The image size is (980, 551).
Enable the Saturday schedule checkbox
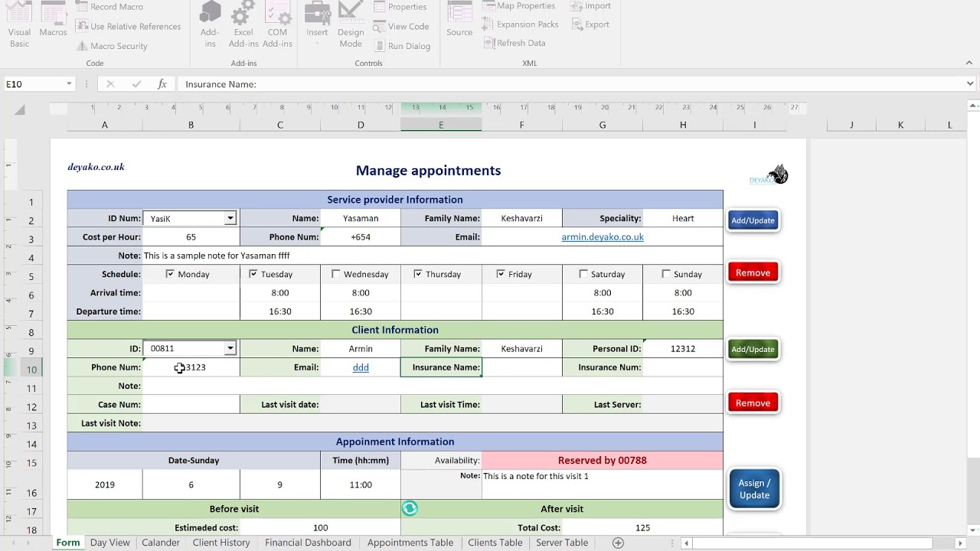[583, 274]
